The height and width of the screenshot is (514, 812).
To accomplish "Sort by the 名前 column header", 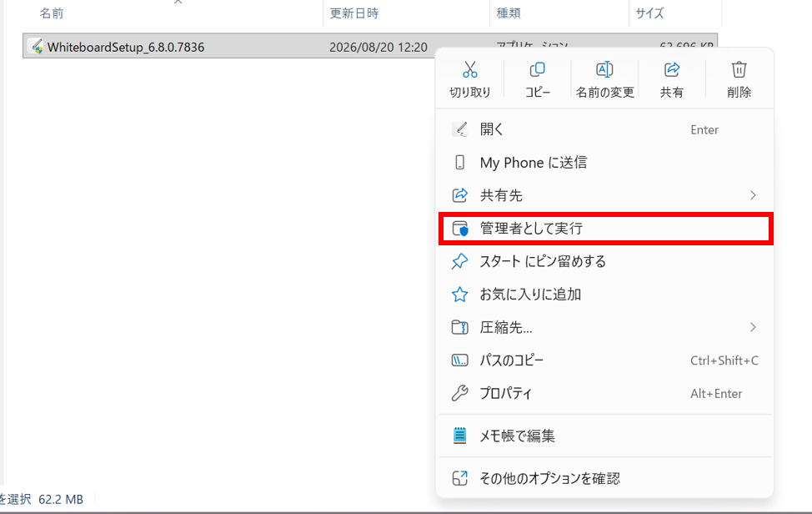I will pyautogui.click(x=52, y=13).
